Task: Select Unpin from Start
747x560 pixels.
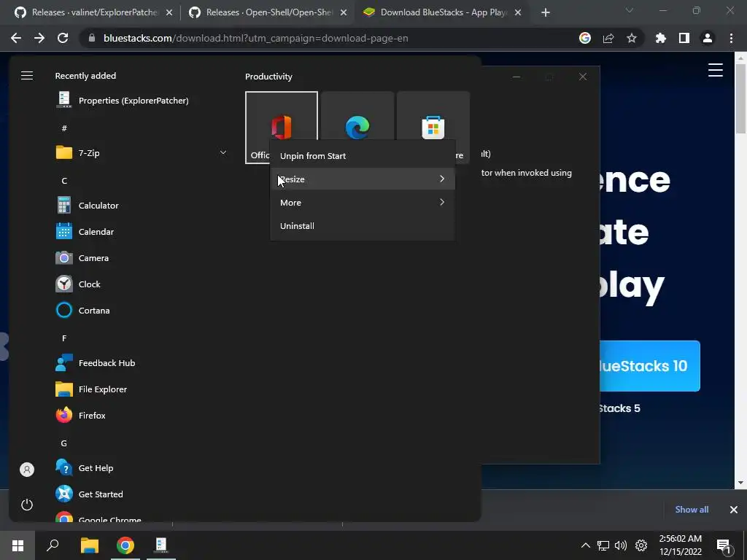Action: pos(363,156)
